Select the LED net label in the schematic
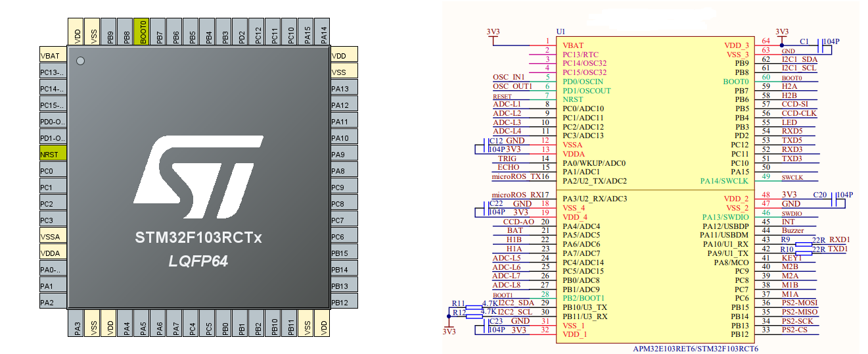Viewport: 868px width, 354px height. (789, 122)
